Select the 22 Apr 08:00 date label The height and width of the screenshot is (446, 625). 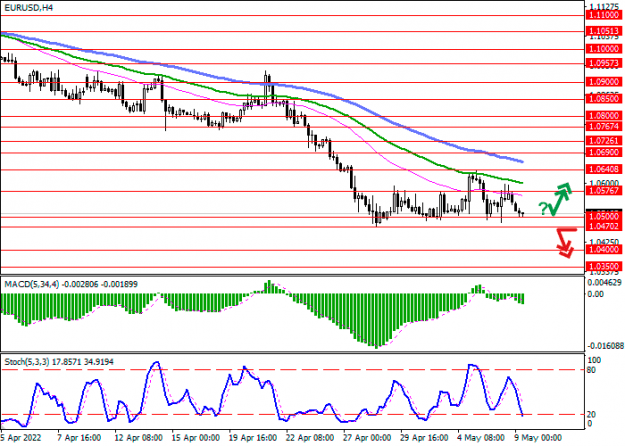(310, 438)
